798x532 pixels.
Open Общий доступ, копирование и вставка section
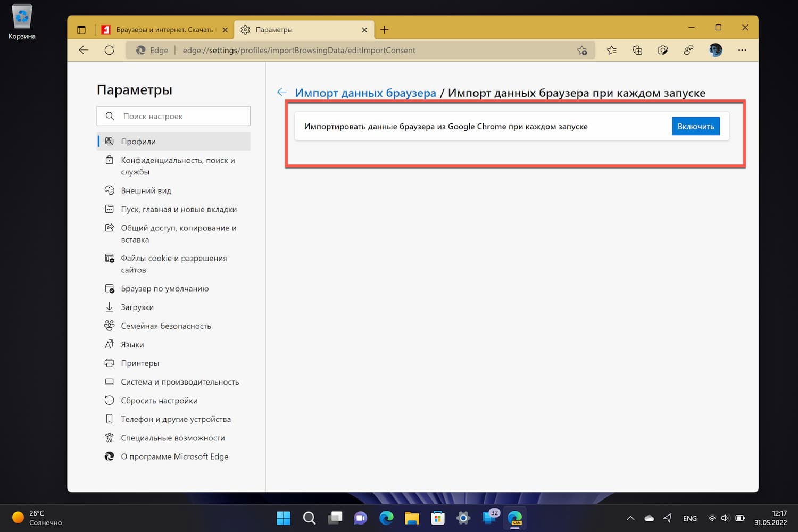173,234
